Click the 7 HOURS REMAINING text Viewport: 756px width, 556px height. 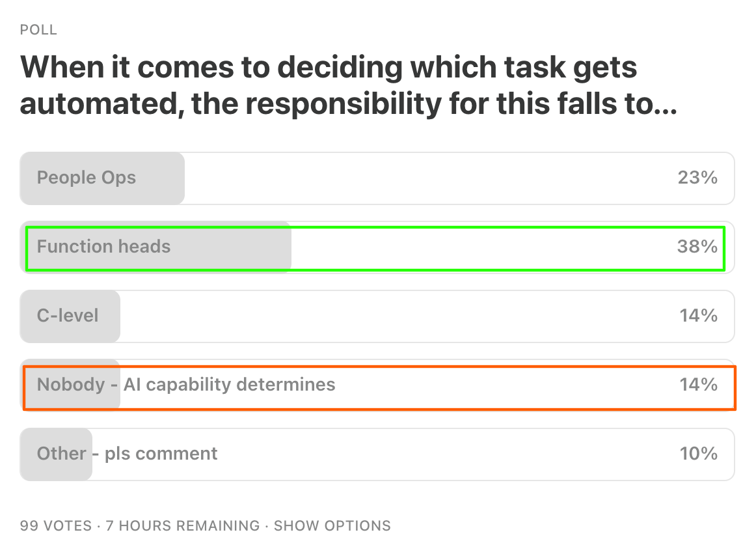(x=183, y=525)
